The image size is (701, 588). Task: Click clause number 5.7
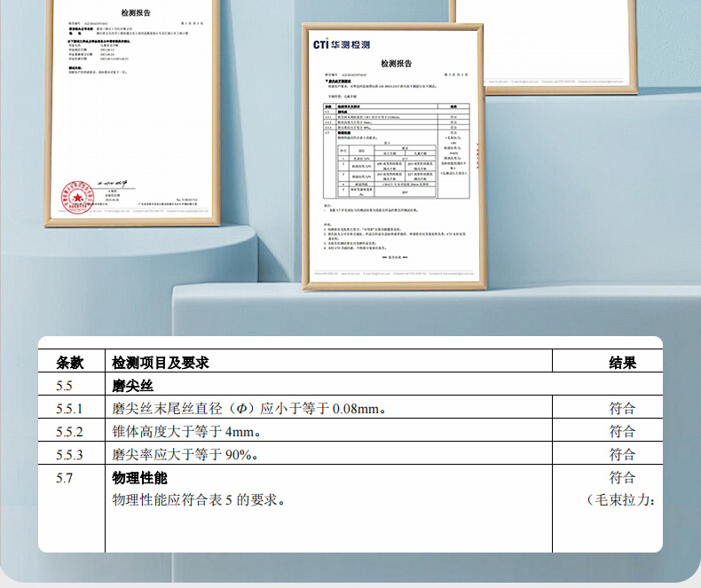click(x=64, y=479)
